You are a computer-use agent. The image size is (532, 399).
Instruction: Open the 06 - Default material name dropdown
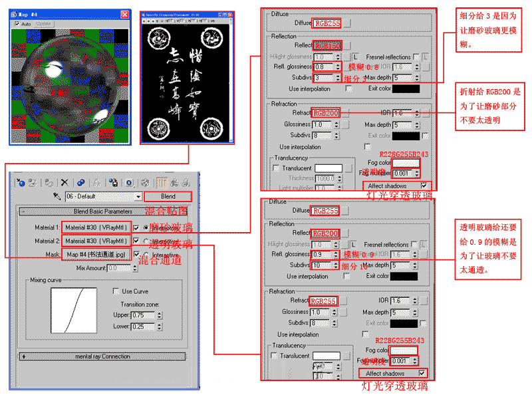138,196
